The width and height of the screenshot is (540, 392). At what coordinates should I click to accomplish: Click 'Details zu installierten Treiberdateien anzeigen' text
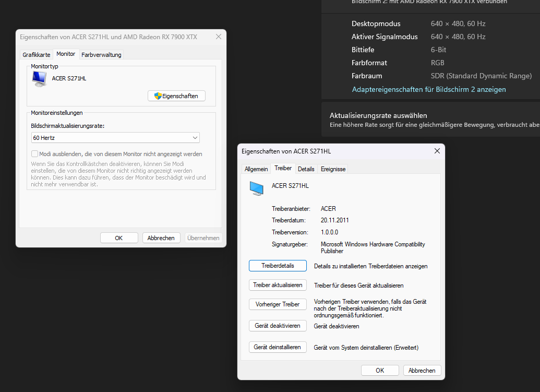click(370, 266)
